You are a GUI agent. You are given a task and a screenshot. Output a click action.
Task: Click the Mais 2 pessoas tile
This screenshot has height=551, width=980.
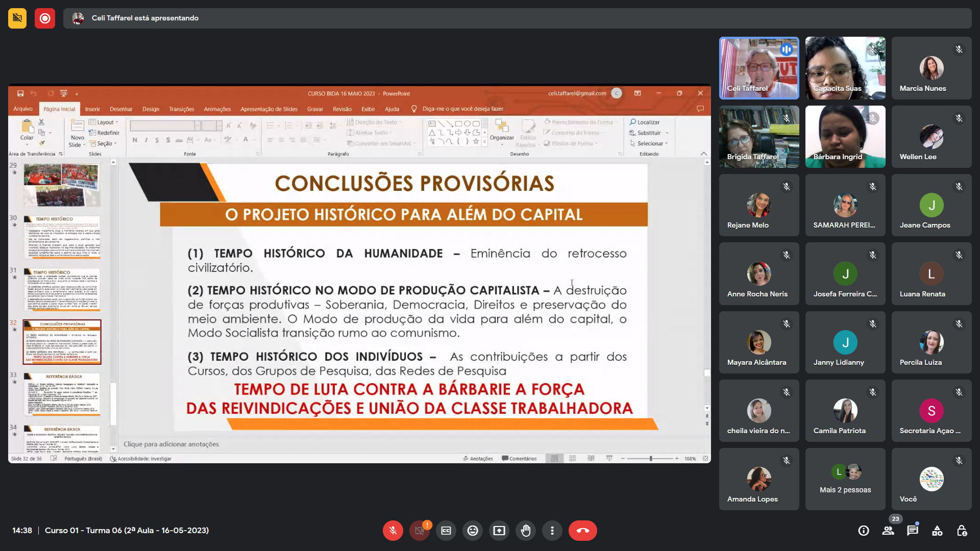(845, 480)
